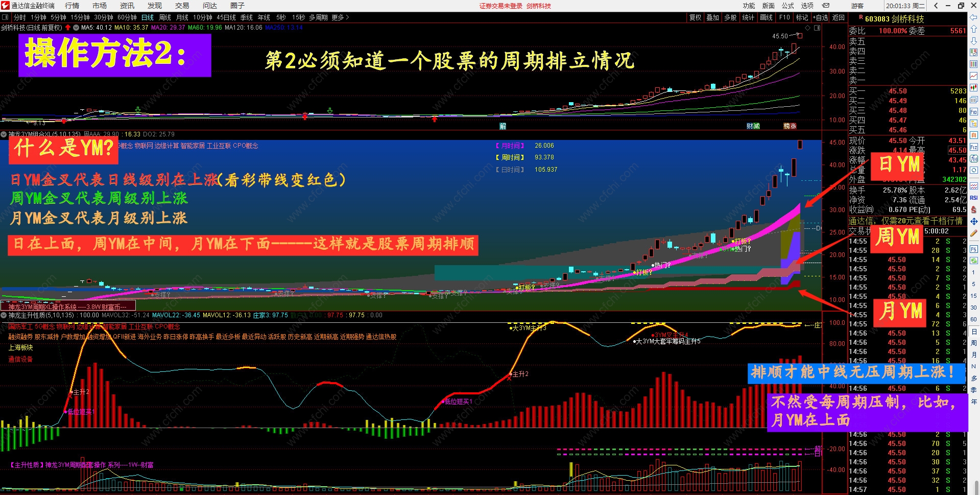Click the 今开 value 43.51
Screen dimensions: 980x495
(x=957, y=140)
